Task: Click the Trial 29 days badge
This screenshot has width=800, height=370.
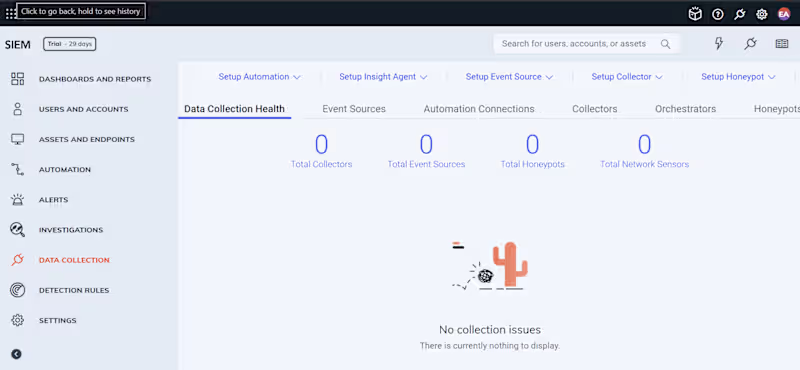Action: pyautogui.click(x=69, y=44)
